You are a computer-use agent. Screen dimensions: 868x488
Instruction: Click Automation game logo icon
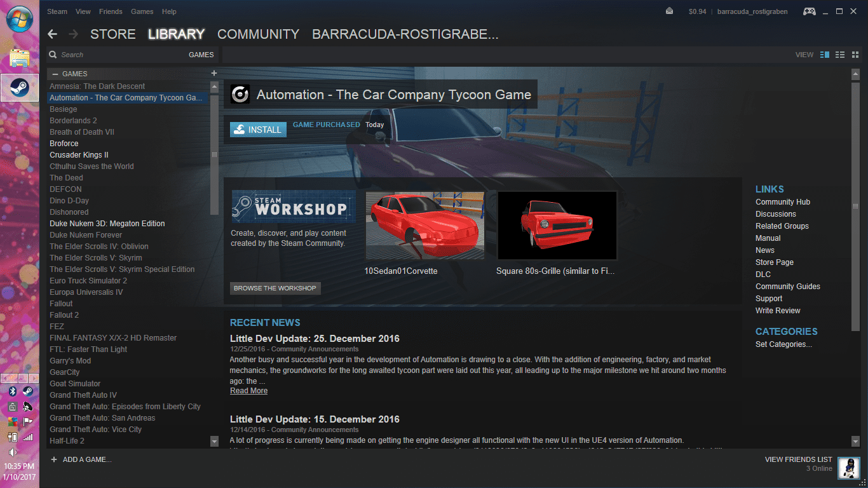[x=240, y=95]
